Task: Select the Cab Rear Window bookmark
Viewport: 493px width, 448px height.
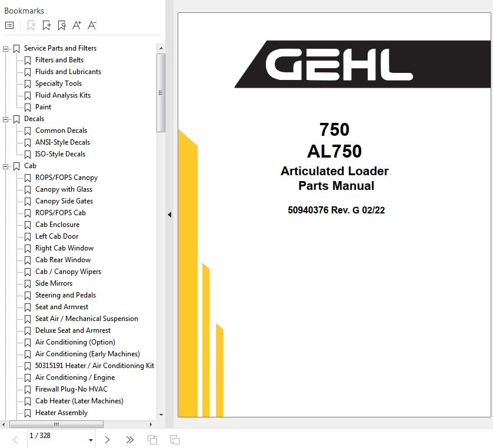Action: point(63,260)
